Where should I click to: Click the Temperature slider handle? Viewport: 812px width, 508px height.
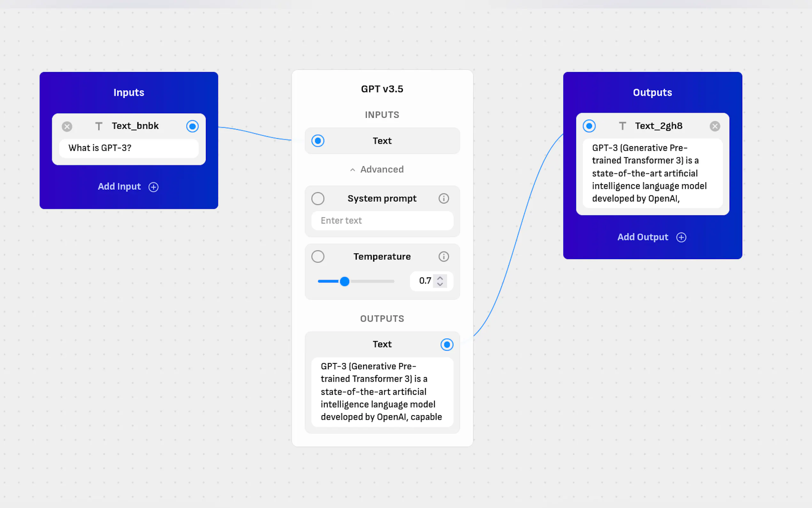pyautogui.click(x=344, y=281)
